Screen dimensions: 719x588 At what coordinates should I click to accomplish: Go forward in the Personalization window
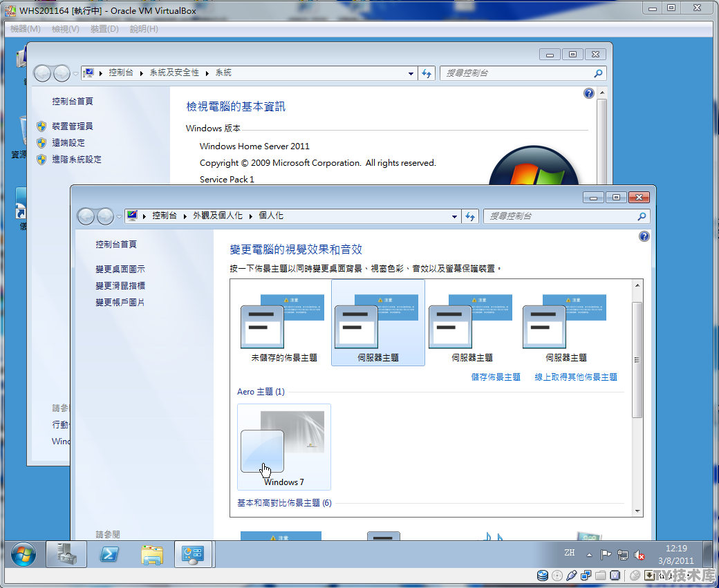coord(105,216)
